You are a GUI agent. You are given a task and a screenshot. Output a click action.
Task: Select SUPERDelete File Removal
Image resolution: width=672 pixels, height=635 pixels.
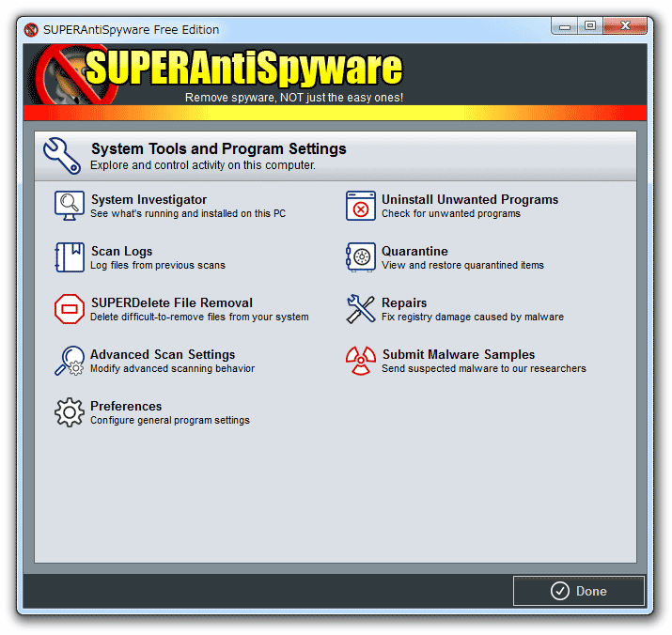point(171,302)
